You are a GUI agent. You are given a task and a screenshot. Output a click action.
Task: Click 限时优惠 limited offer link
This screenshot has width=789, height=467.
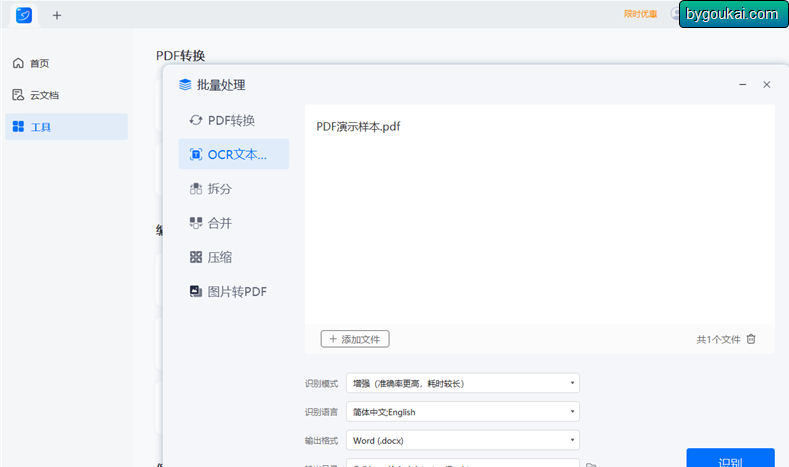641,14
